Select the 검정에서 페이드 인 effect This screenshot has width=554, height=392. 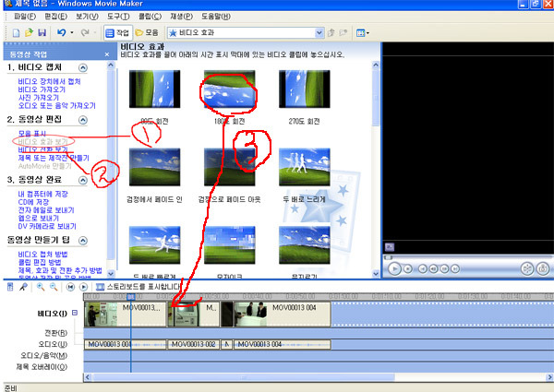coord(154,167)
